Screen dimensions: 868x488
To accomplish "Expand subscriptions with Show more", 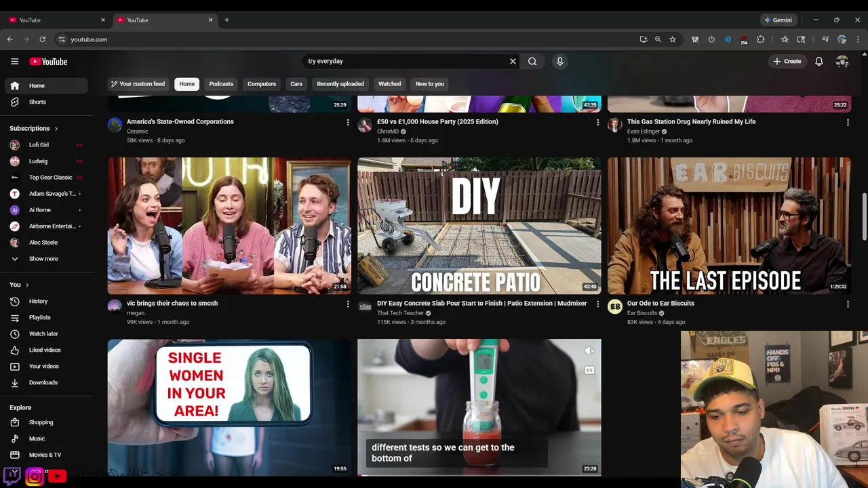I will [x=47, y=259].
